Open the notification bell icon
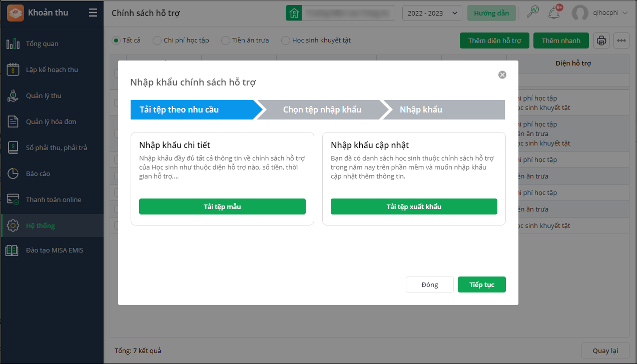Screen dimensions: 637x364 [553, 13]
